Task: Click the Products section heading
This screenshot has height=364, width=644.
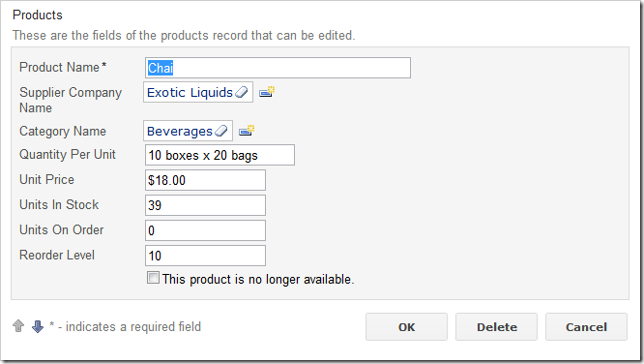Action: (38, 15)
